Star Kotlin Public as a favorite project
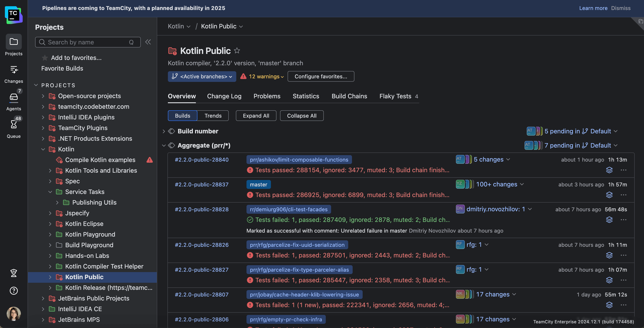 click(x=237, y=51)
